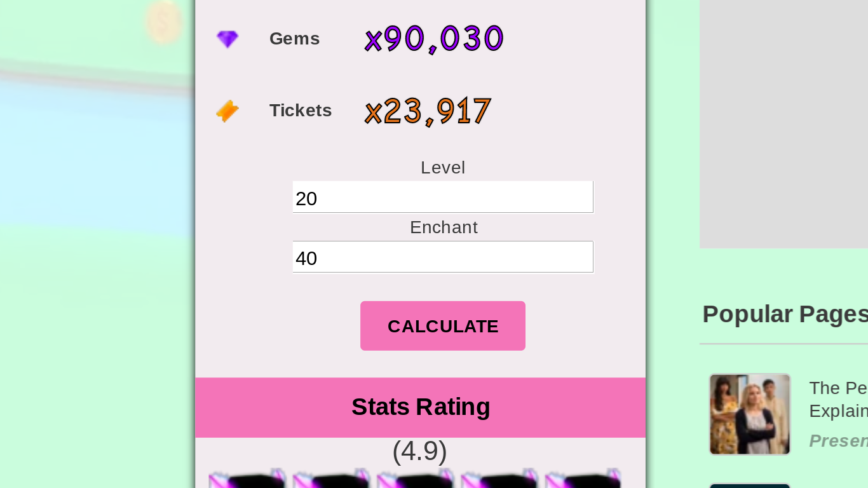This screenshot has height=488, width=868.
Task: Select the first stats rating icon
Action: click(247, 478)
